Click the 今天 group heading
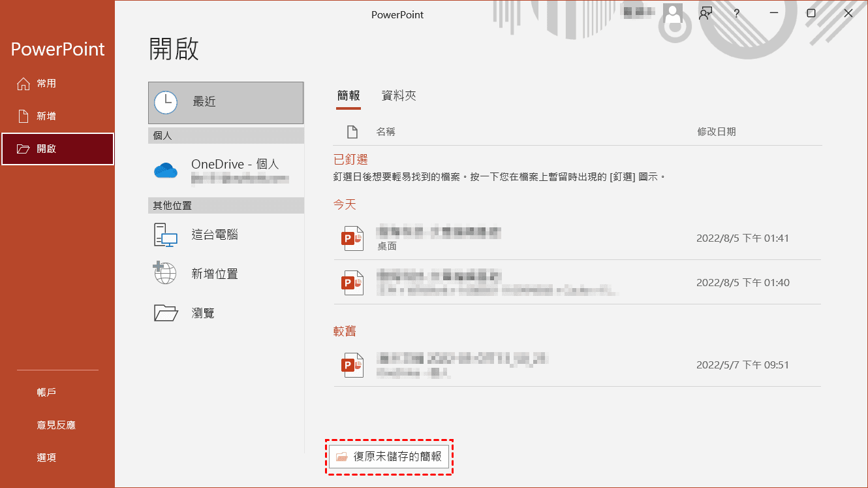The image size is (868, 488). [345, 205]
